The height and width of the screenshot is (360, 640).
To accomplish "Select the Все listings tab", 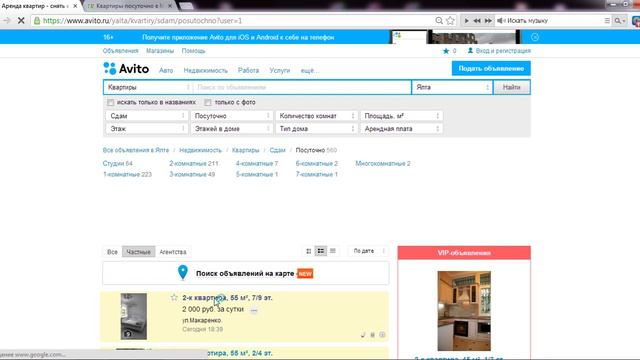I will click(112, 252).
